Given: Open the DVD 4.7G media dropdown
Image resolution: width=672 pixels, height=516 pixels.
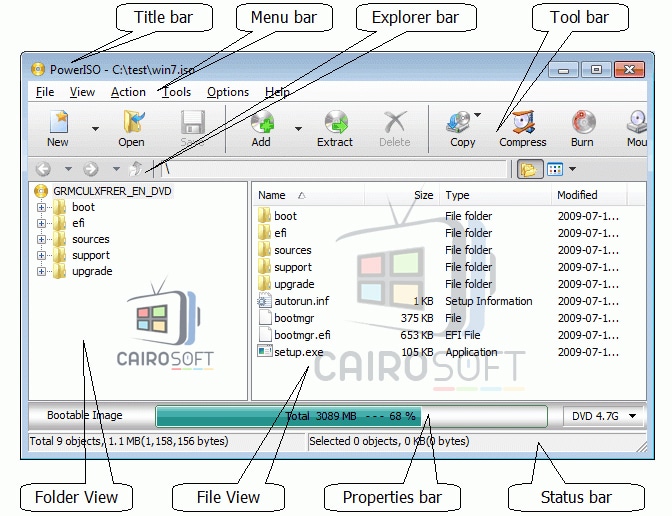Looking at the screenshot, I should pyautogui.click(x=603, y=416).
